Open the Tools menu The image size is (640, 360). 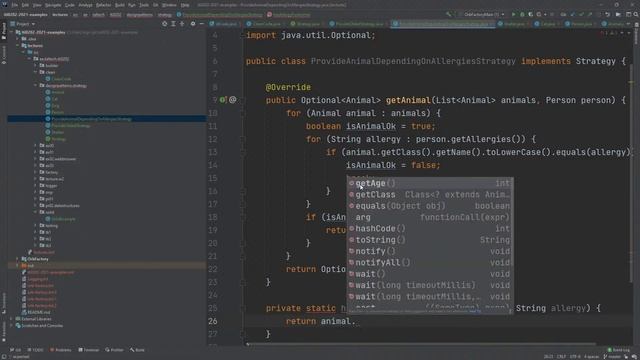tap(144, 5)
